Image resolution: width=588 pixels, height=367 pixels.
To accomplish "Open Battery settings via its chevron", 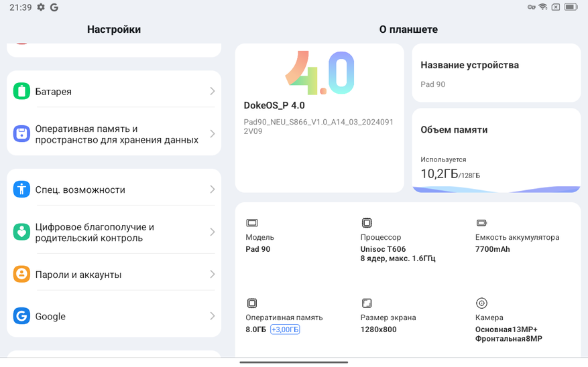I will tap(212, 91).
